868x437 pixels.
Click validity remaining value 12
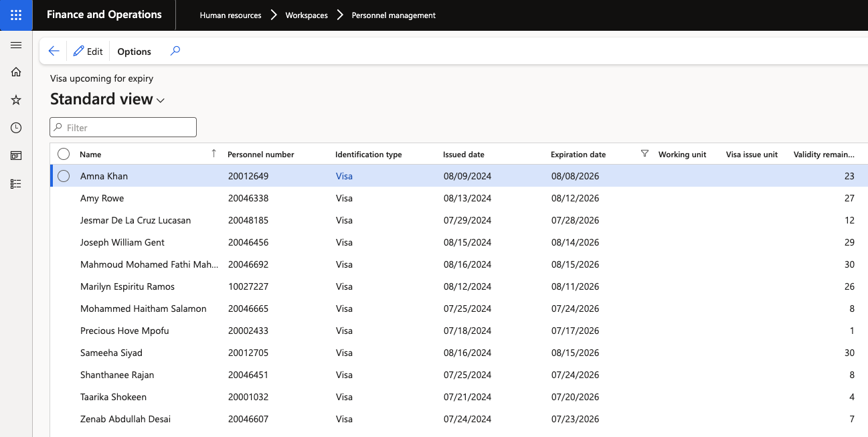pyautogui.click(x=849, y=220)
